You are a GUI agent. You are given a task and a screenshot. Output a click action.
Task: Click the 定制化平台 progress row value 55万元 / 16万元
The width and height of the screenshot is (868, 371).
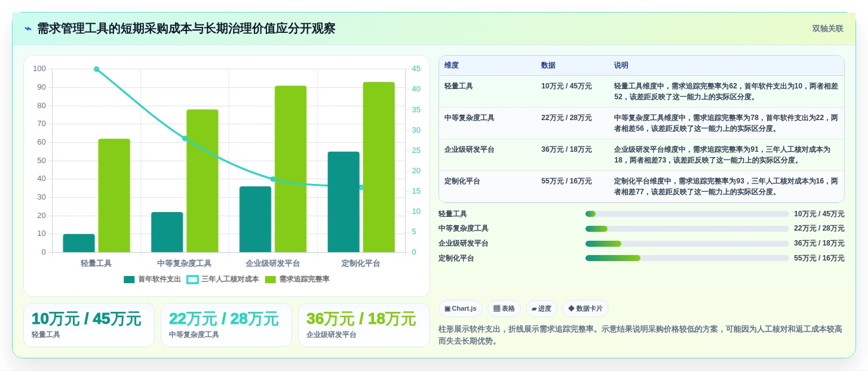(819, 258)
